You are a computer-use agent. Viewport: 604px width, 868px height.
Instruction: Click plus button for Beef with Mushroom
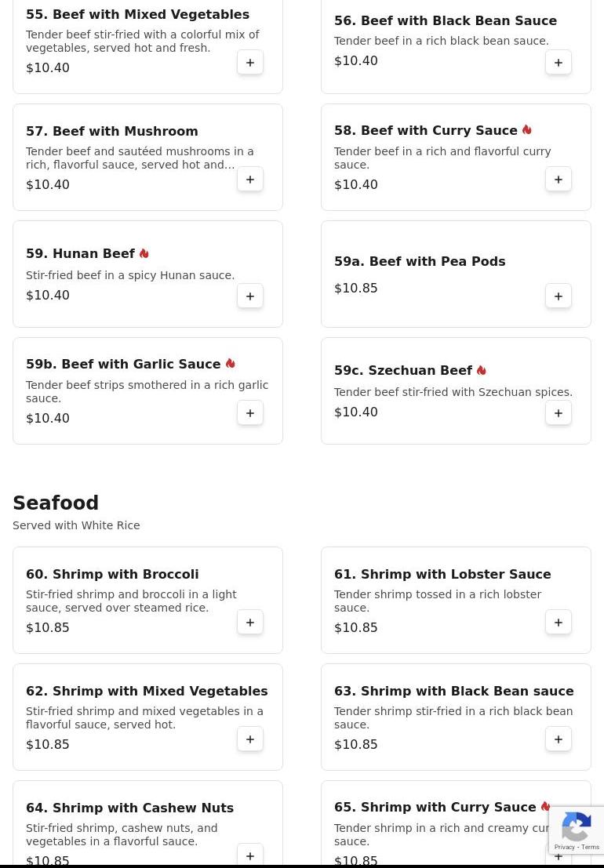click(250, 180)
